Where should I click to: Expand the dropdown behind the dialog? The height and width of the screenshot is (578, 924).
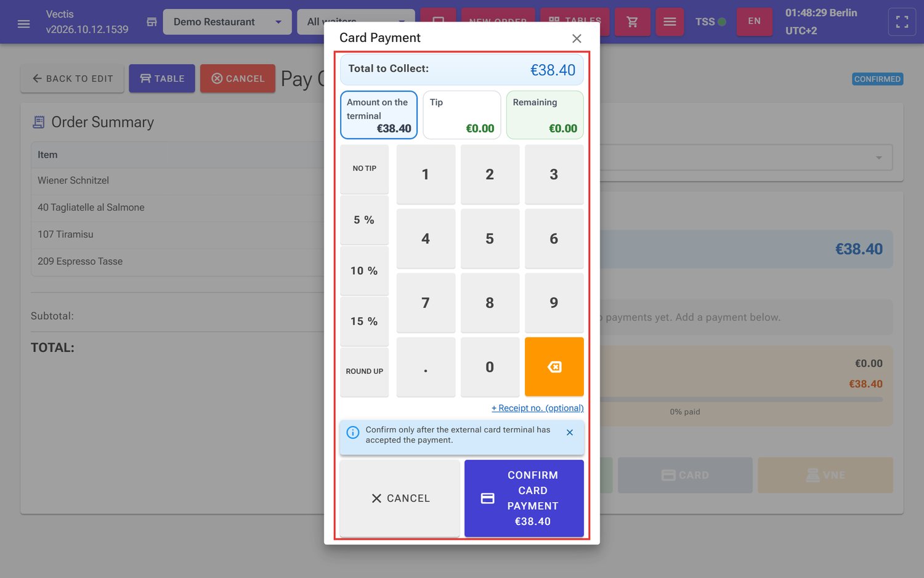pyautogui.click(x=878, y=158)
